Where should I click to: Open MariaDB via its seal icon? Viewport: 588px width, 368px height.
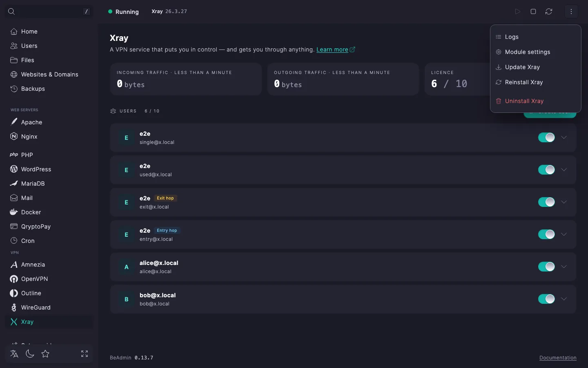tap(14, 184)
